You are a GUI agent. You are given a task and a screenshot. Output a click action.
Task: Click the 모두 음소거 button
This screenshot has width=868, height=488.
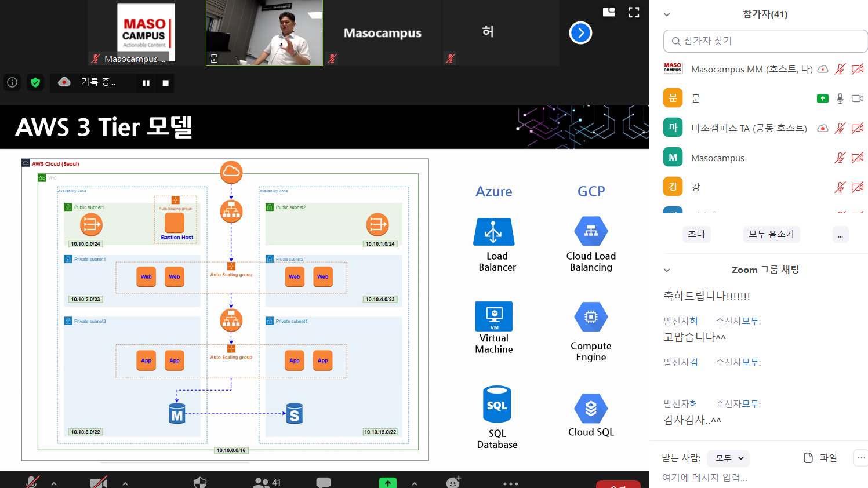771,234
